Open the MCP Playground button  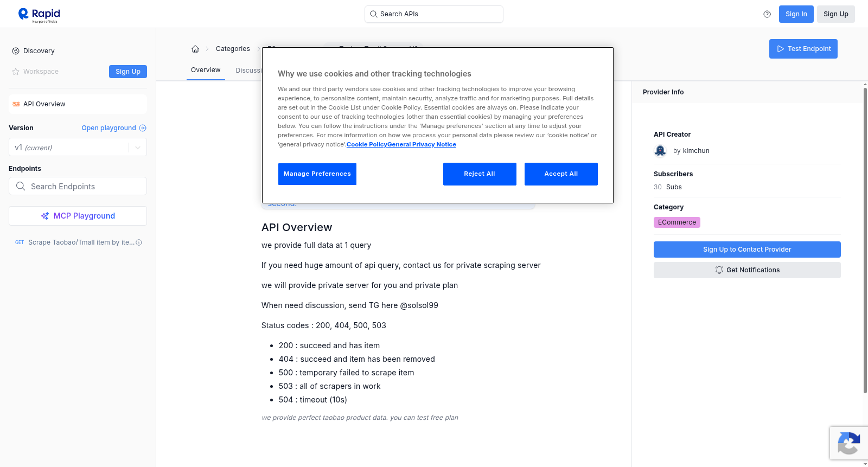coord(78,216)
